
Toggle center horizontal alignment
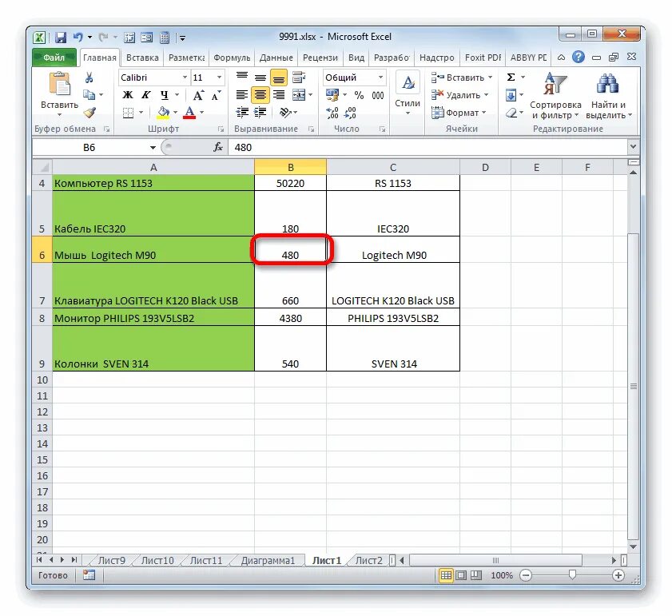(260, 95)
